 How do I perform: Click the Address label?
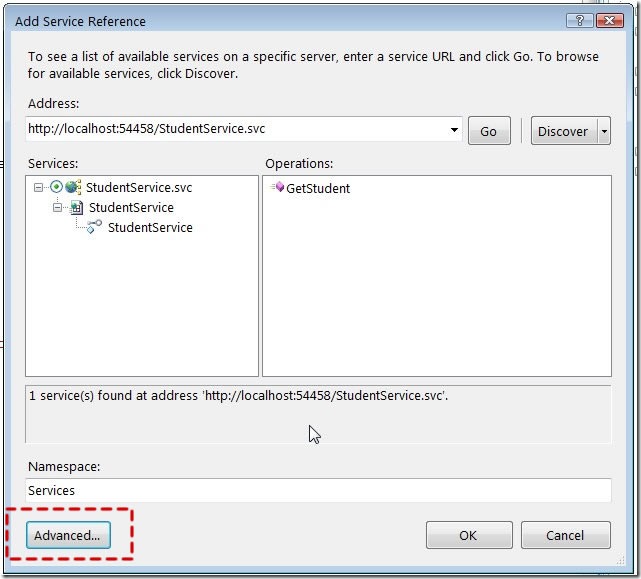[x=54, y=103]
